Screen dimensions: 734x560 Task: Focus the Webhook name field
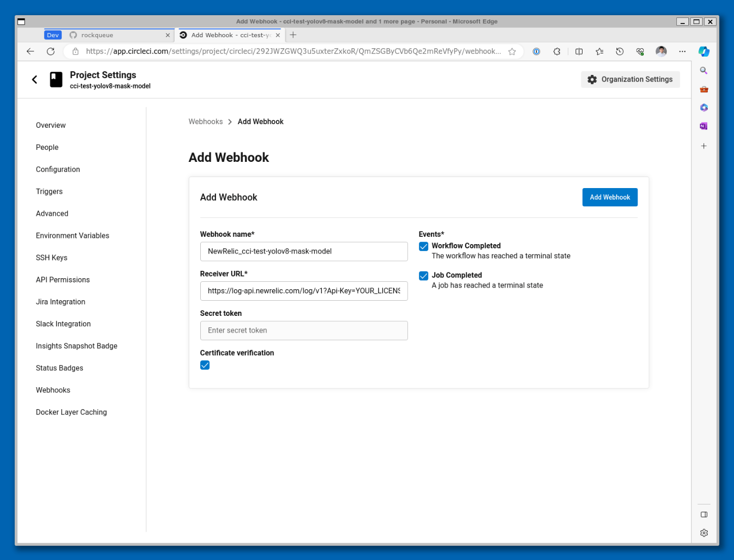click(304, 251)
